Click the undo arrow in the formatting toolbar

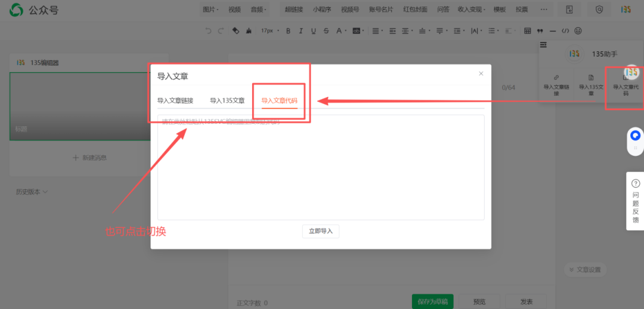click(208, 31)
